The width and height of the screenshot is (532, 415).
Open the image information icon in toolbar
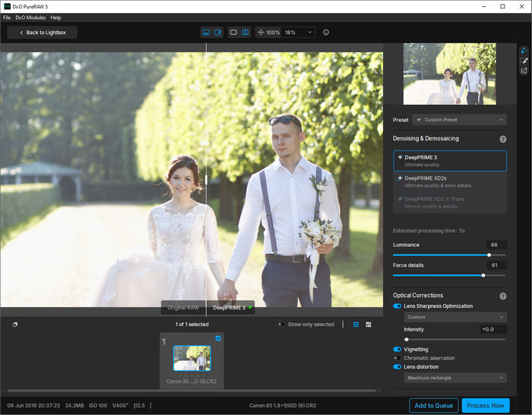tap(326, 33)
